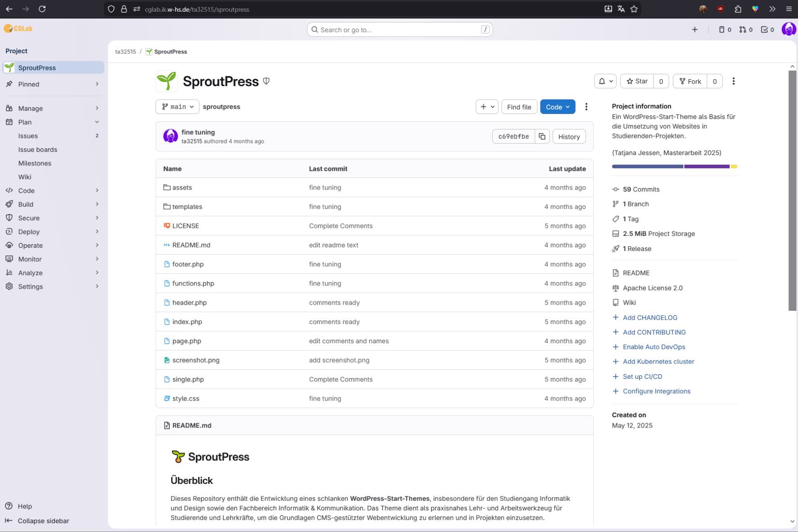Viewport: 798px width, 532px height.
Task: View commit History
Action: (569, 136)
